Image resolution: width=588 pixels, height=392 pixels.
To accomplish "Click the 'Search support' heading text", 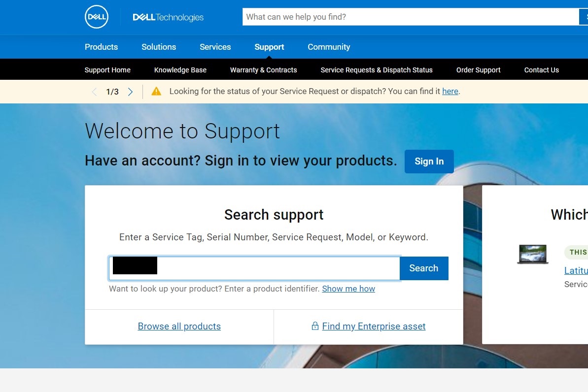I will point(274,215).
